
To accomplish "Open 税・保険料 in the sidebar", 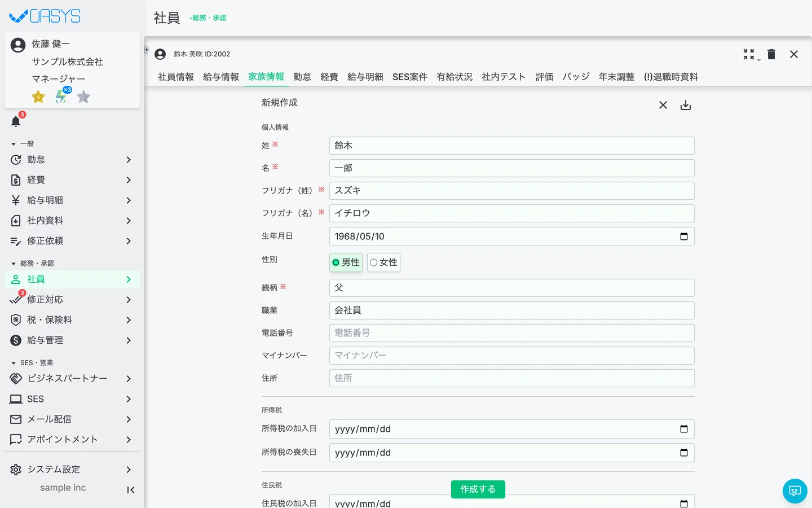I will click(x=72, y=320).
